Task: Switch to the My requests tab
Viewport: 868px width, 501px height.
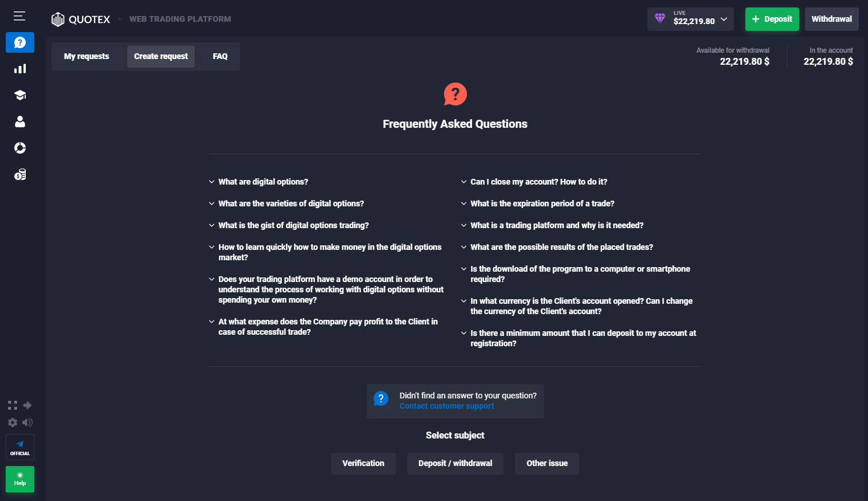Action: (x=87, y=56)
